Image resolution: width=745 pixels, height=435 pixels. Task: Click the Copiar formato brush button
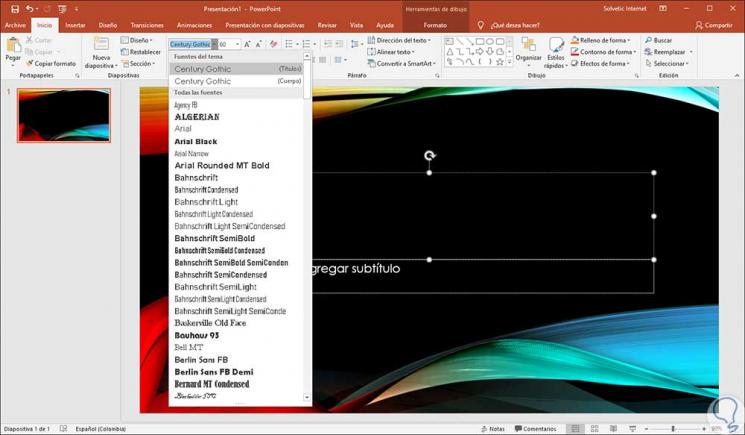pos(51,63)
